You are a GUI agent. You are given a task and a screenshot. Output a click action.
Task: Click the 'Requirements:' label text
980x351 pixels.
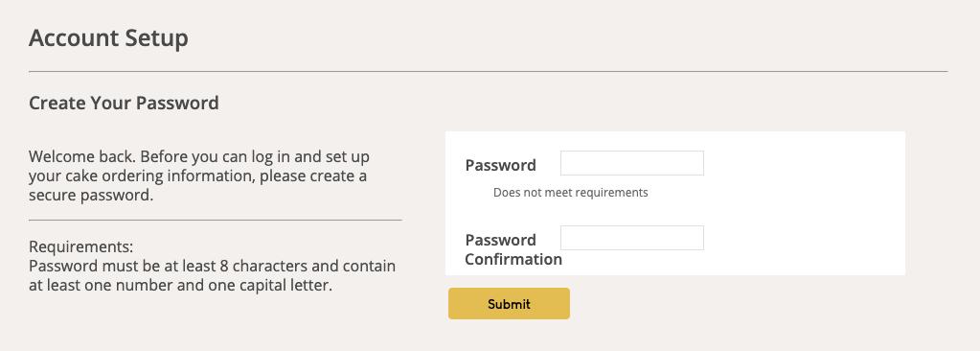(81, 246)
